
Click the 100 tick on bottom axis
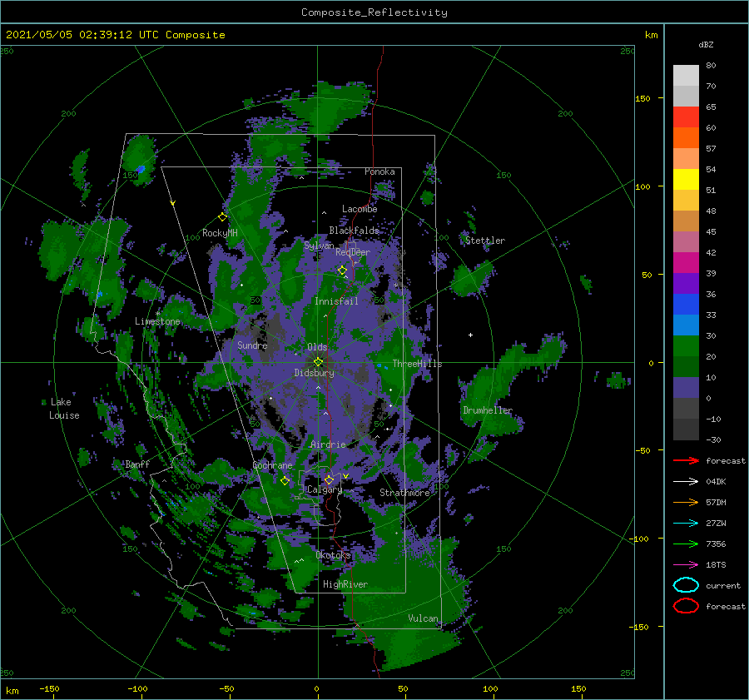coord(490,688)
